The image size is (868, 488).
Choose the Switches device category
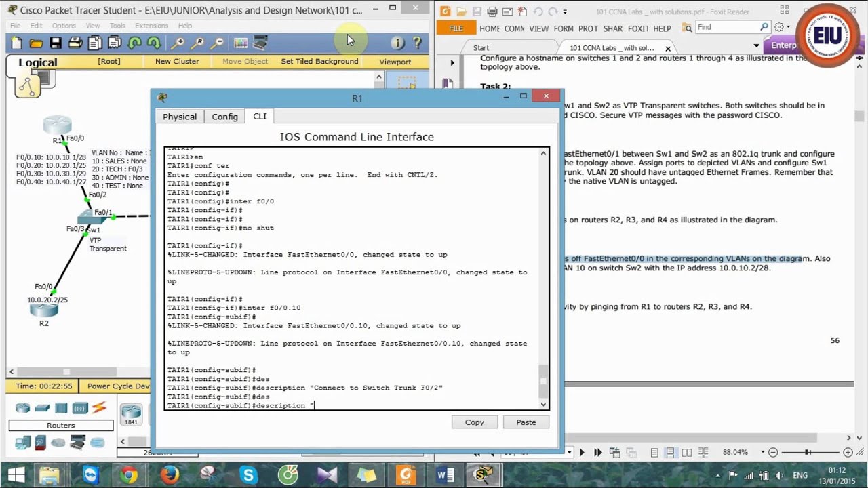click(x=42, y=408)
